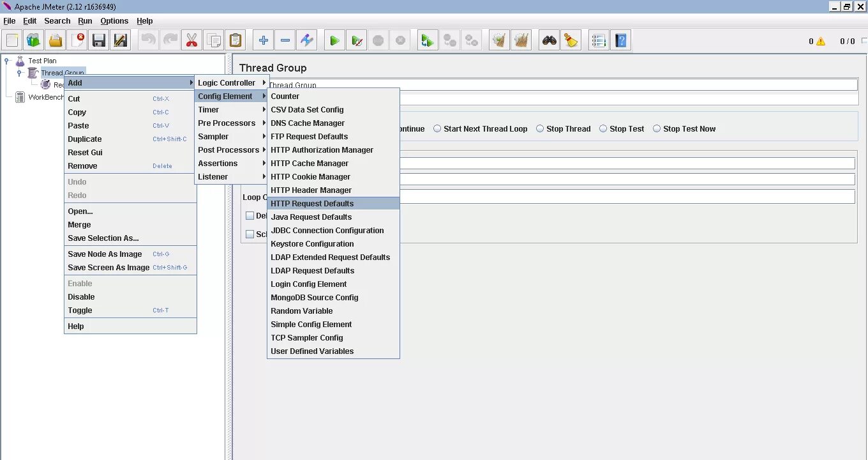This screenshot has width=868, height=460.
Task: Click the Expand All plus icon
Action: pos(263,41)
